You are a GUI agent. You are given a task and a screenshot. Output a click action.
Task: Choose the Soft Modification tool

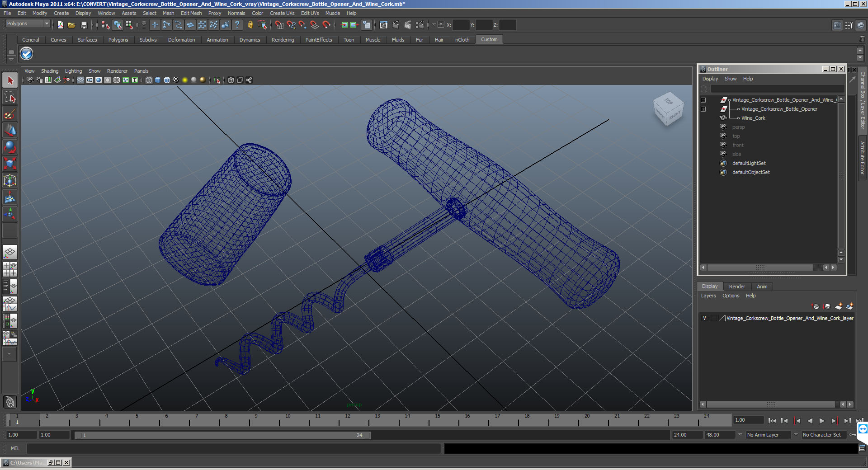pos(10,197)
